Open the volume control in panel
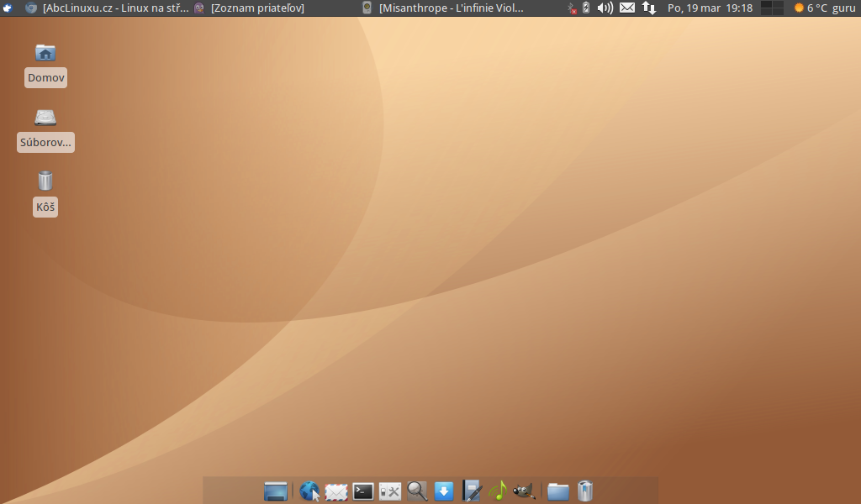 tap(605, 8)
